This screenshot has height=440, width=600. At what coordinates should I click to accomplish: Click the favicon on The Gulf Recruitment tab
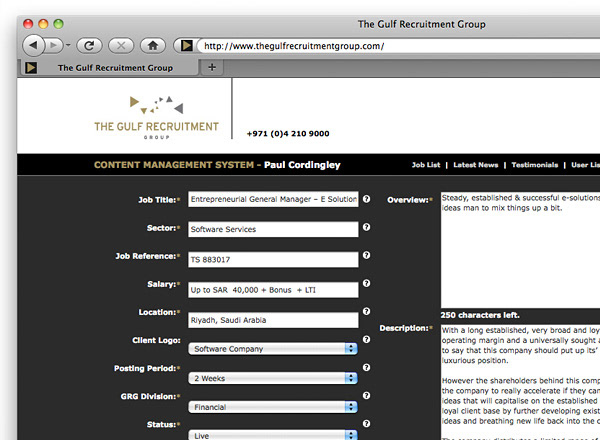coord(31,68)
